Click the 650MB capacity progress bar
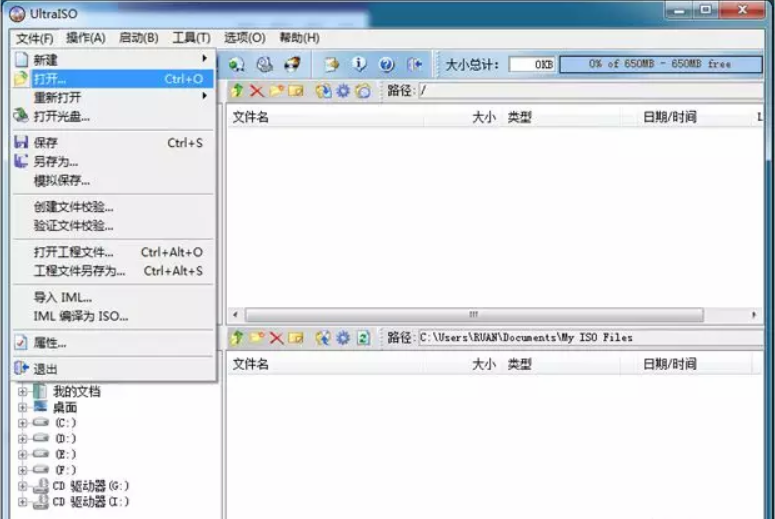775x519 pixels. tap(660, 64)
